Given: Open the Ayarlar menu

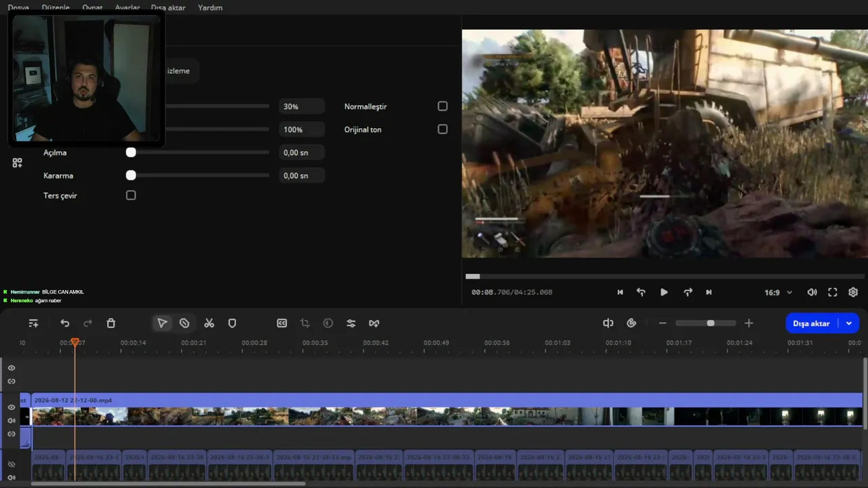Looking at the screenshot, I should (127, 7).
